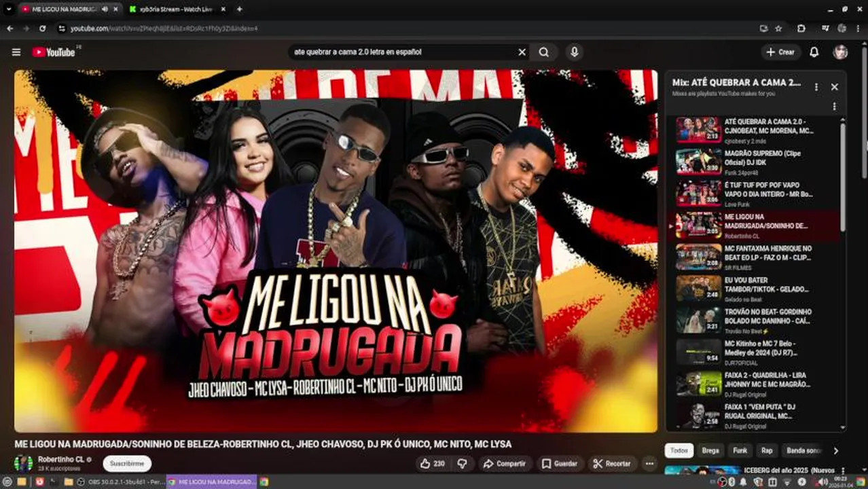Play FAIXA 1 VEM PUTA playlist item
The height and width of the screenshot is (489, 868).
coord(755,415)
